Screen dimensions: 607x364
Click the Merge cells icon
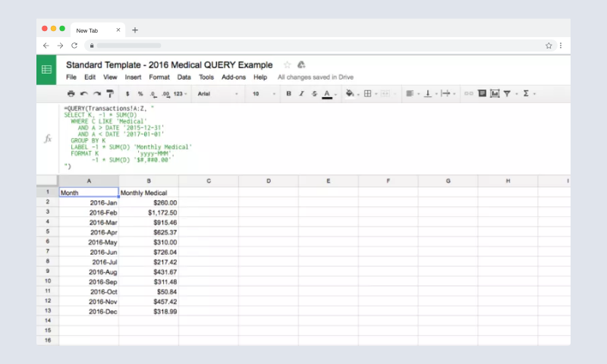385,93
